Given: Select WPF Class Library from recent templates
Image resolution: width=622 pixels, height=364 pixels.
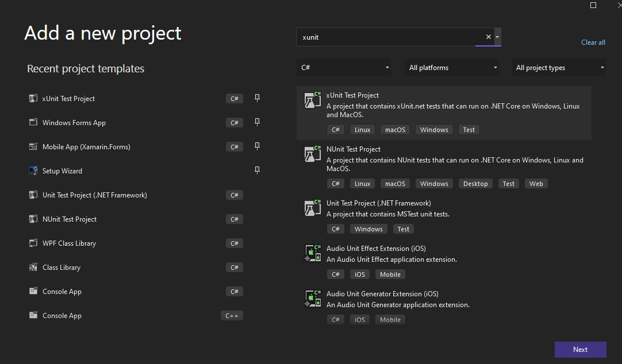Looking at the screenshot, I should (69, 243).
